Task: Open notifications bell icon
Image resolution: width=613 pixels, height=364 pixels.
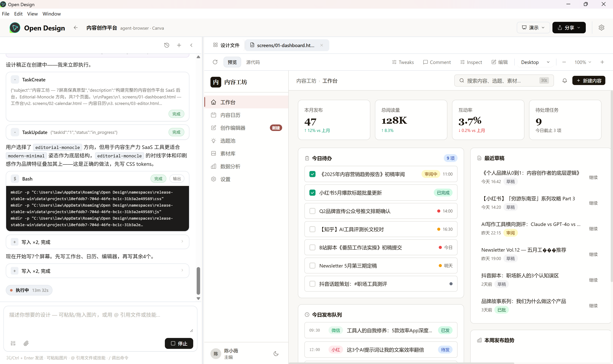Action: pyautogui.click(x=565, y=81)
